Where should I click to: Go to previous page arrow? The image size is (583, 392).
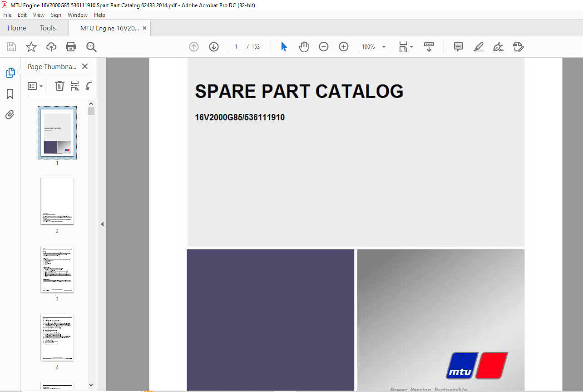[194, 47]
